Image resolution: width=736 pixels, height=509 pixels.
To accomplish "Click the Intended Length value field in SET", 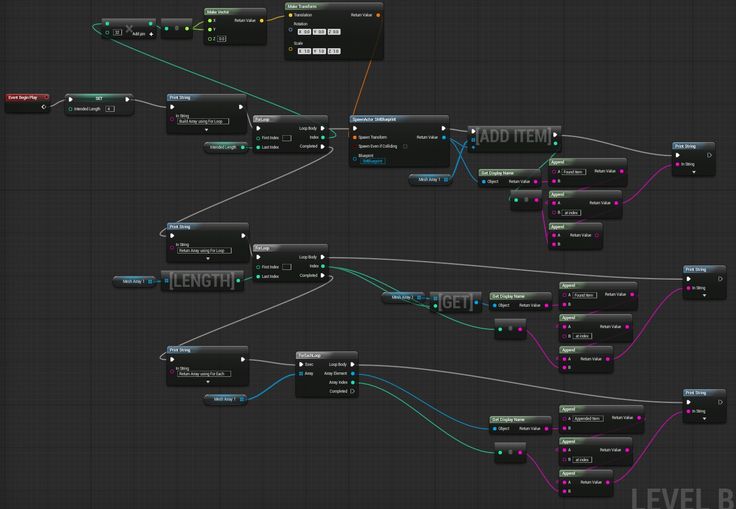I will [109, 108].
